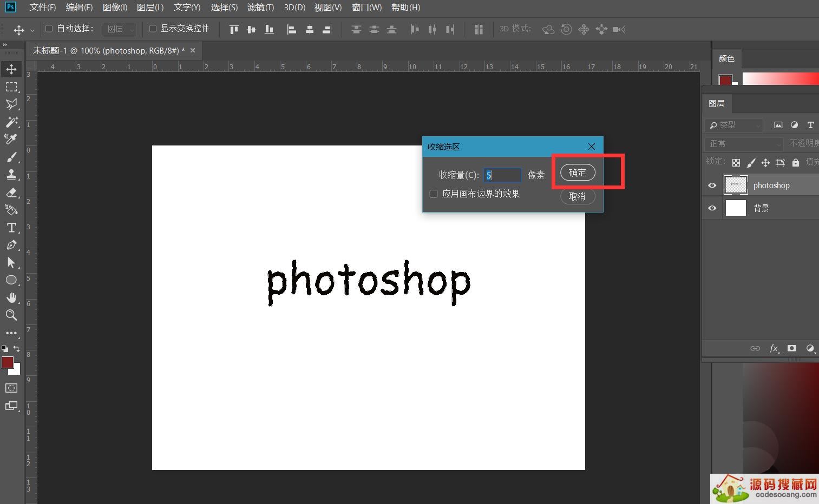The width and height of the screenshot is (819, 504).
Task: Open the extra tools three-dots button
Action: pos(11,333)
